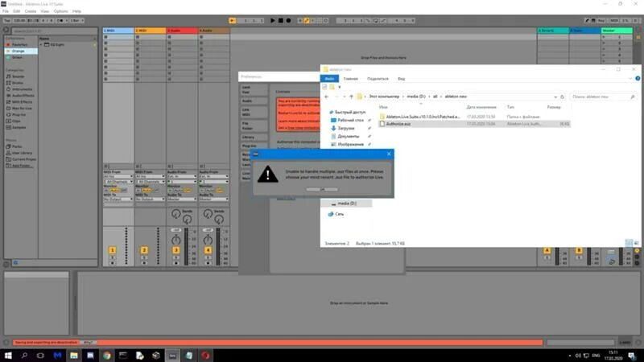Click Explorer back navigation arrow
Image resolution: width=644 pixels, height=362 pixels.
(327, 97)
